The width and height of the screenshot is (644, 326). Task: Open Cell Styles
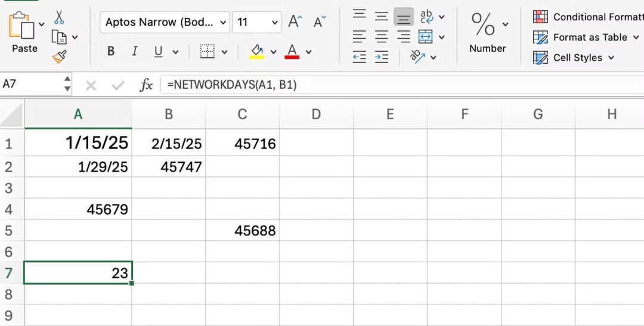(574, 57)
